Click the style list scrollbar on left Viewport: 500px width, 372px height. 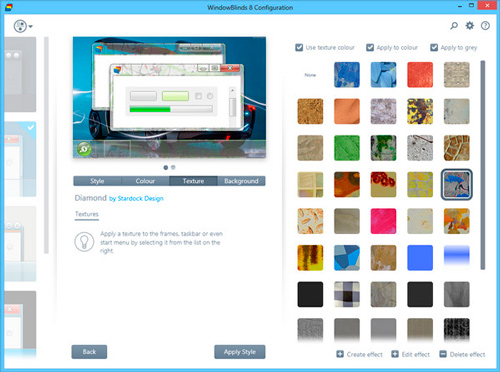click(x=46, y=145)
